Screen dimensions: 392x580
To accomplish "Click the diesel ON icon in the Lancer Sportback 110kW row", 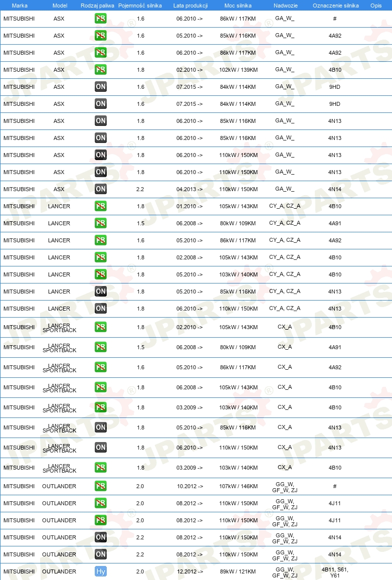I will point(100,447).
